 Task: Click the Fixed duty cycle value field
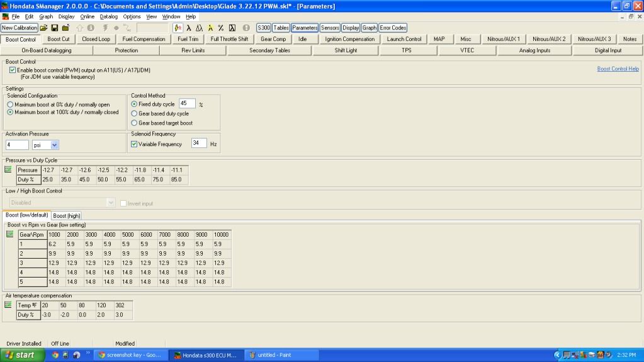click(186, 103)
